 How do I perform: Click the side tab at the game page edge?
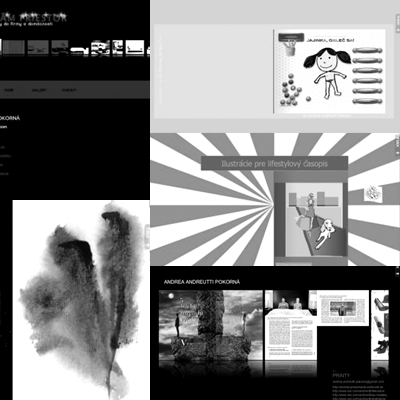pyautogui.click(x=397, y=23)
